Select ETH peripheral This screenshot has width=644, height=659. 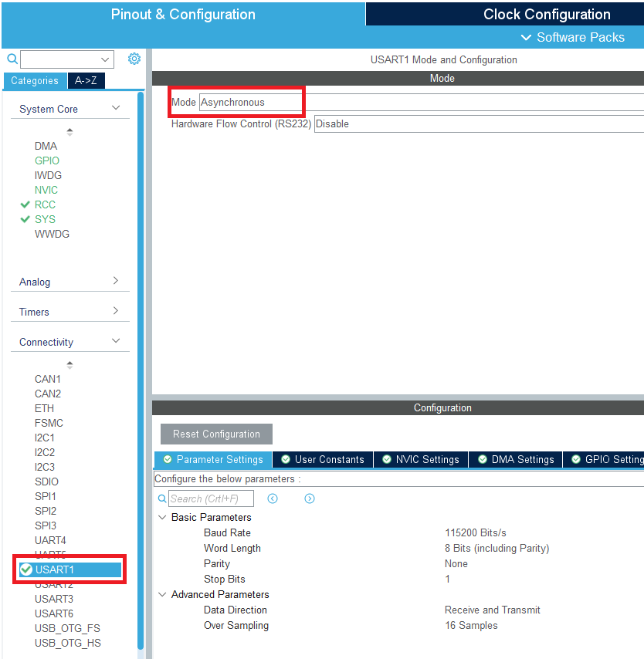pyautogui.click(x=44, y=408)
